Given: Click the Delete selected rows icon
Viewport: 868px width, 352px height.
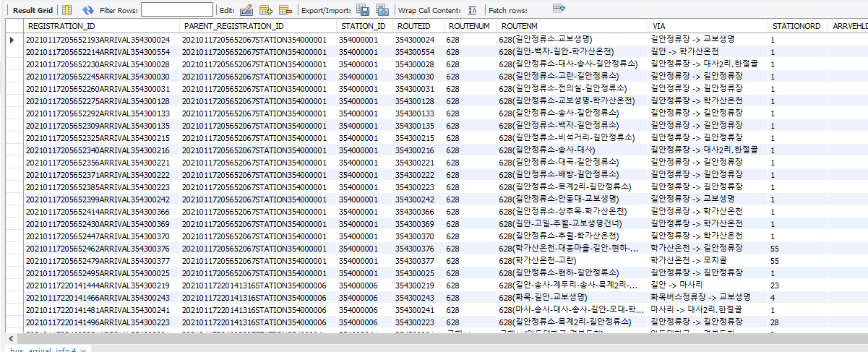Looking at the screenshot, I should pos(285,10).
